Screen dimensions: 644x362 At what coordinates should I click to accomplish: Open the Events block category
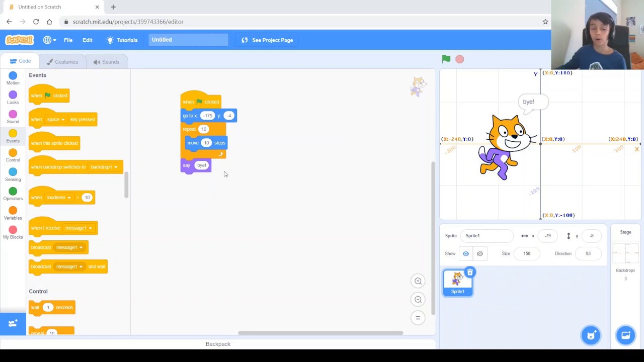point(13,136)
